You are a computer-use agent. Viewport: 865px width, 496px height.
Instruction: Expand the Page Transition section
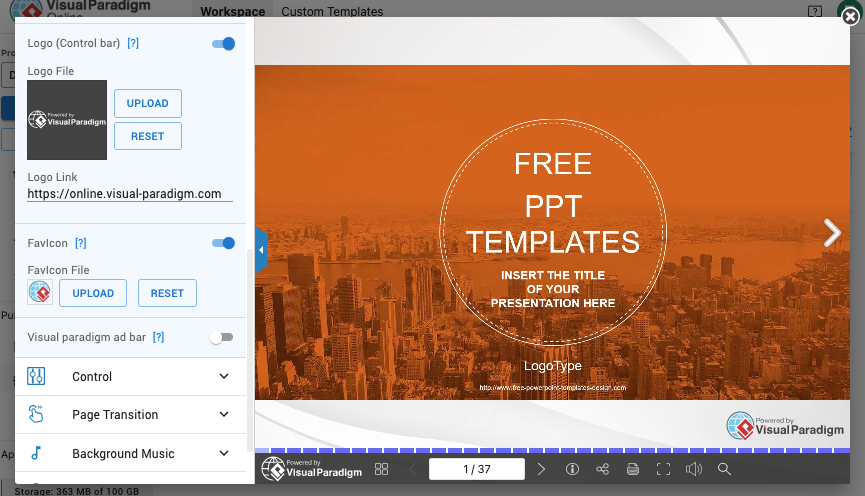pyautogui.click(x=131, y=415)
